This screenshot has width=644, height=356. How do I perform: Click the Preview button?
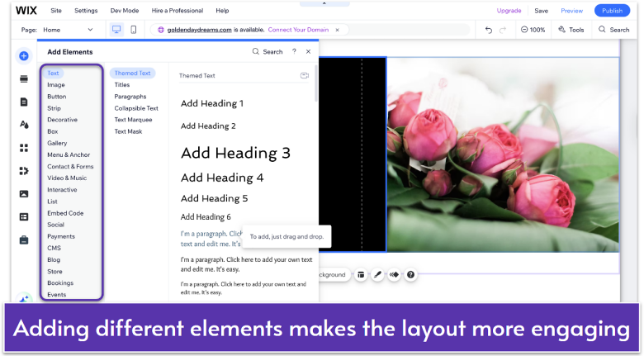pos(571,11)
